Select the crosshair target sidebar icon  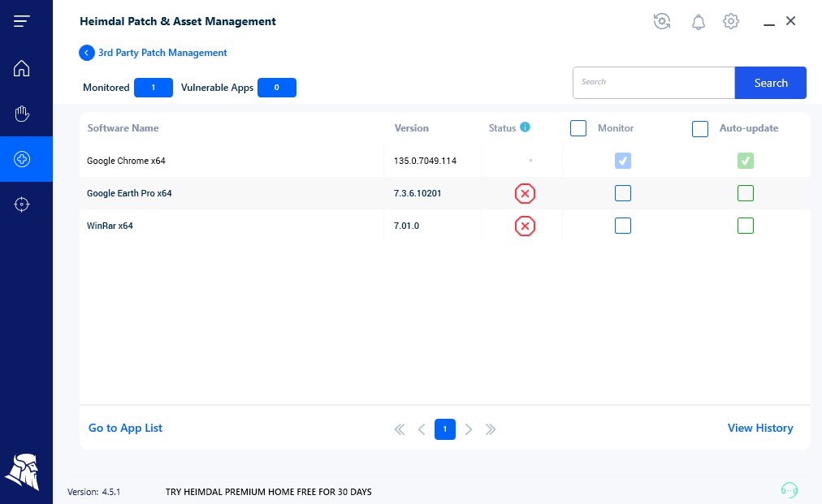coord(22,205)
